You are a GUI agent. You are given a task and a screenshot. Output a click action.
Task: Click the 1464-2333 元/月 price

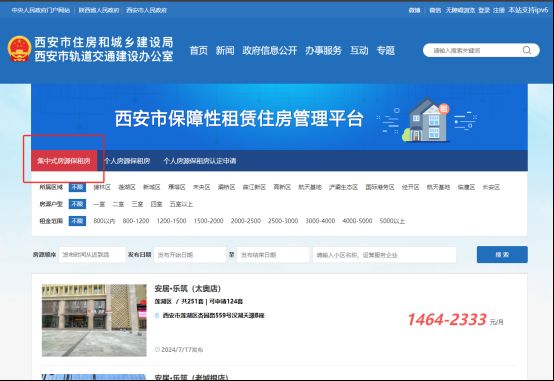pos(456,320)
